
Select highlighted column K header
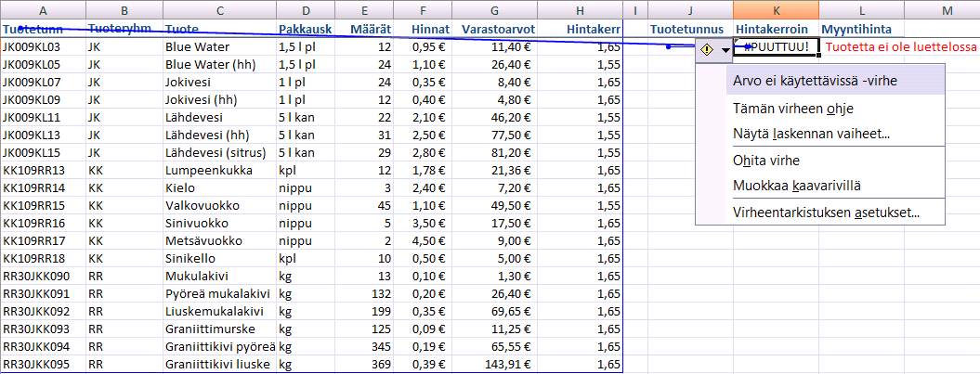[x=777, y=10]
